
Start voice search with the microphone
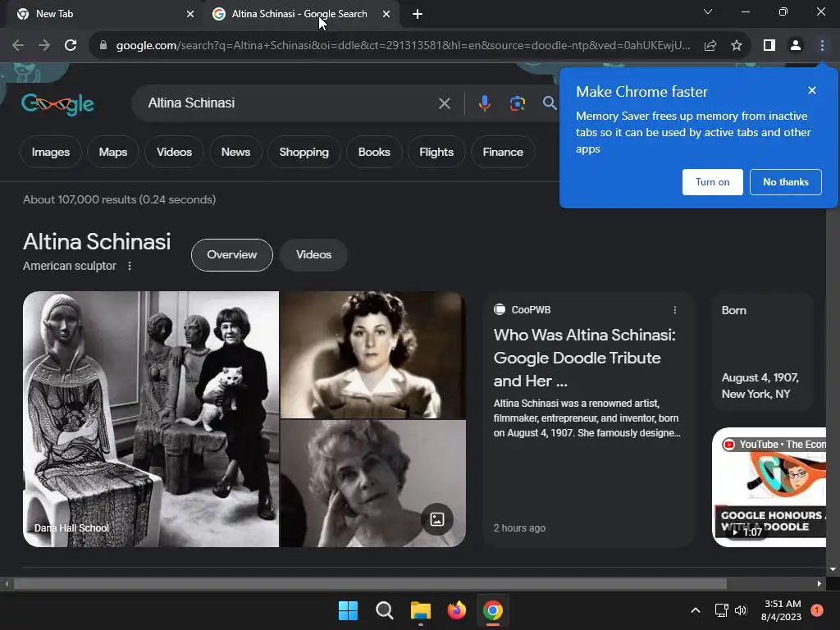point(484,103)
